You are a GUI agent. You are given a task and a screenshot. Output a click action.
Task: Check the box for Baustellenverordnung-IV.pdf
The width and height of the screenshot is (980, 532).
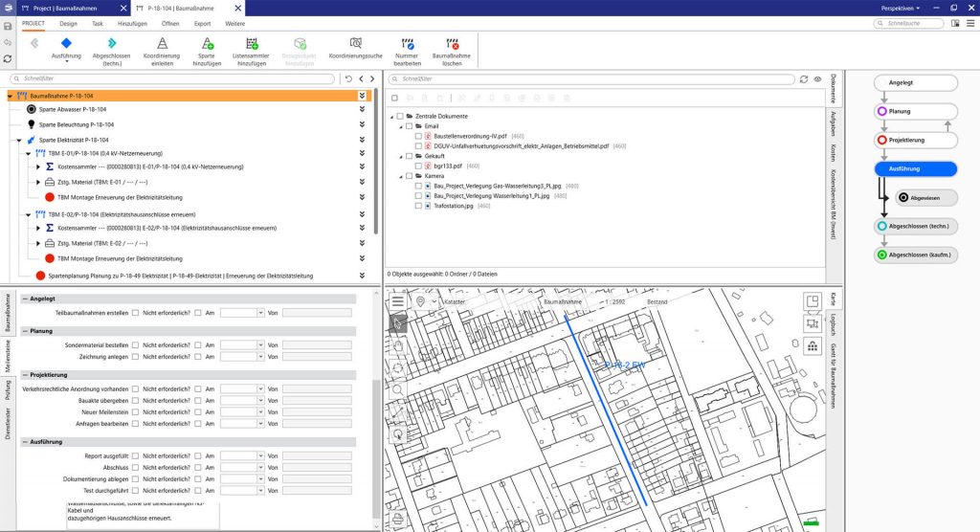point(418,137)
